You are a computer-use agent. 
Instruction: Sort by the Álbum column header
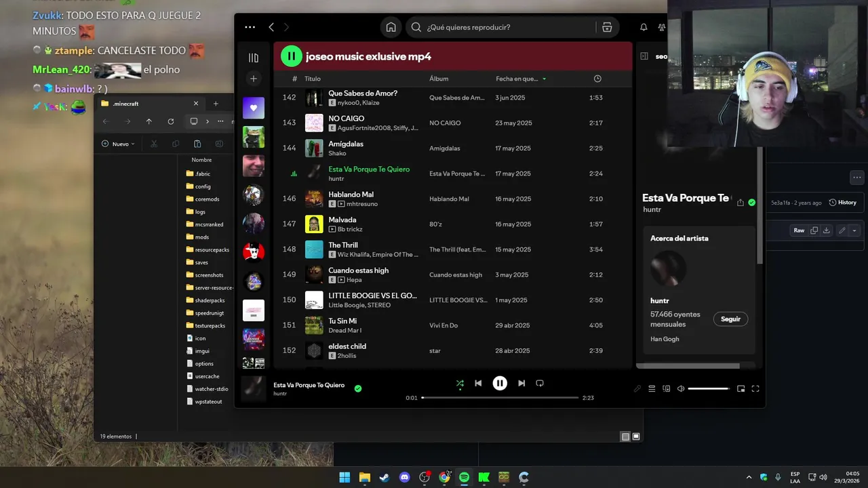tap(439, 79)
